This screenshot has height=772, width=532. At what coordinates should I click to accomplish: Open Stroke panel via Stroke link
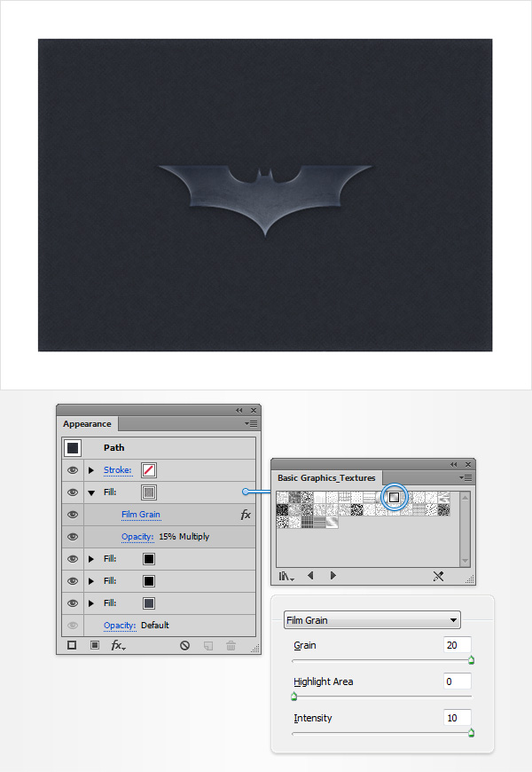(x=118, y=470)
